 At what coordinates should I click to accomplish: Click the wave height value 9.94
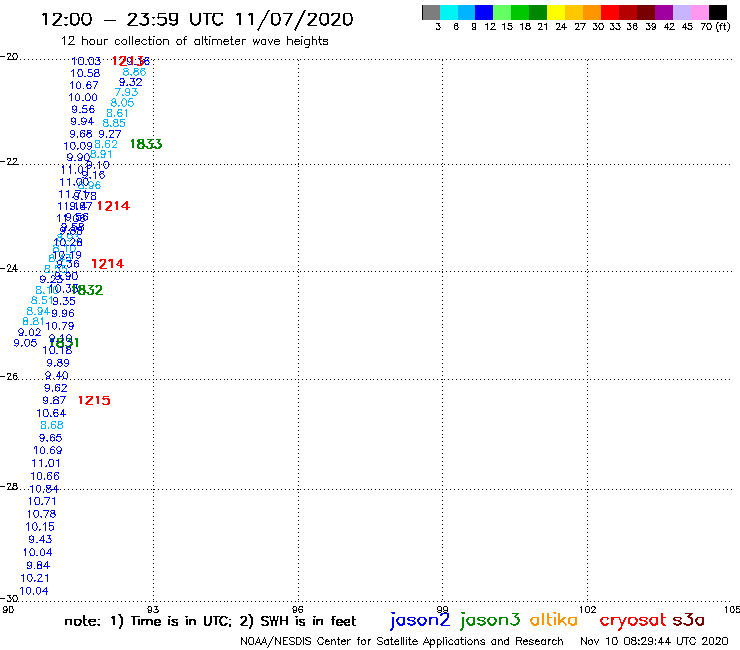pos(82,121)
